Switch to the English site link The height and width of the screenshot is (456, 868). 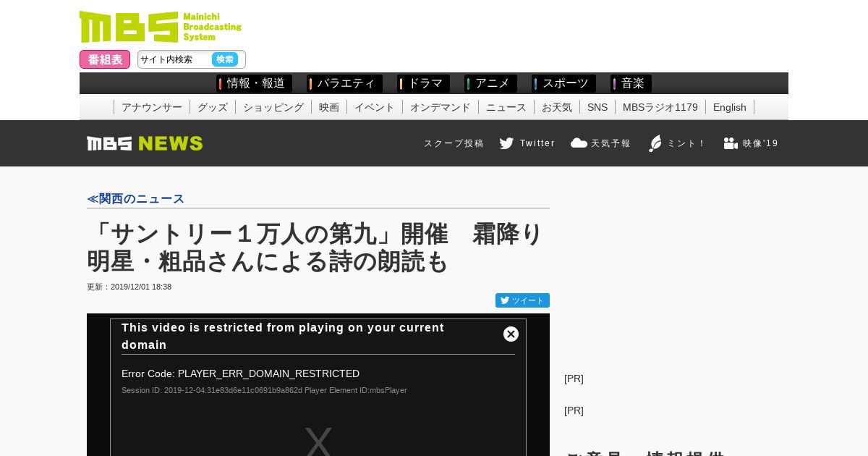click(730, 107)
